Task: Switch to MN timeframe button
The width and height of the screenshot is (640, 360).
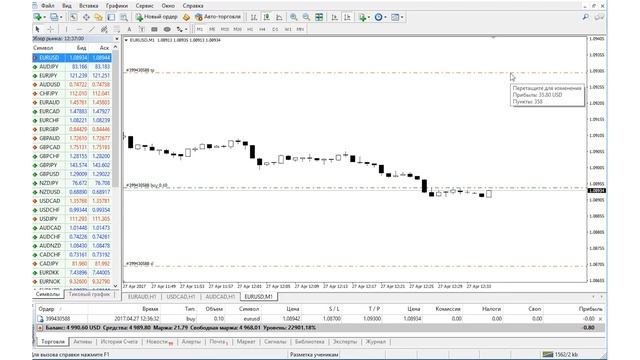Action: tap(300, 29)
